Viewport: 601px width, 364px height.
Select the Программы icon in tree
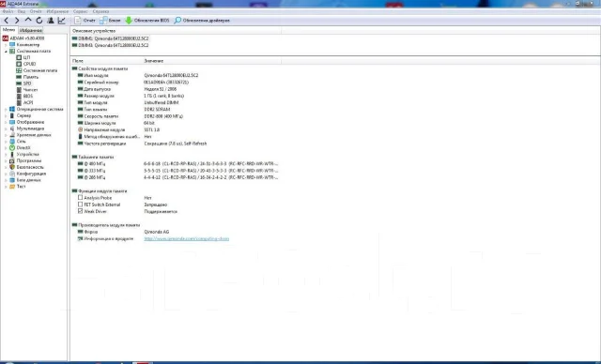tap(12, 160)
